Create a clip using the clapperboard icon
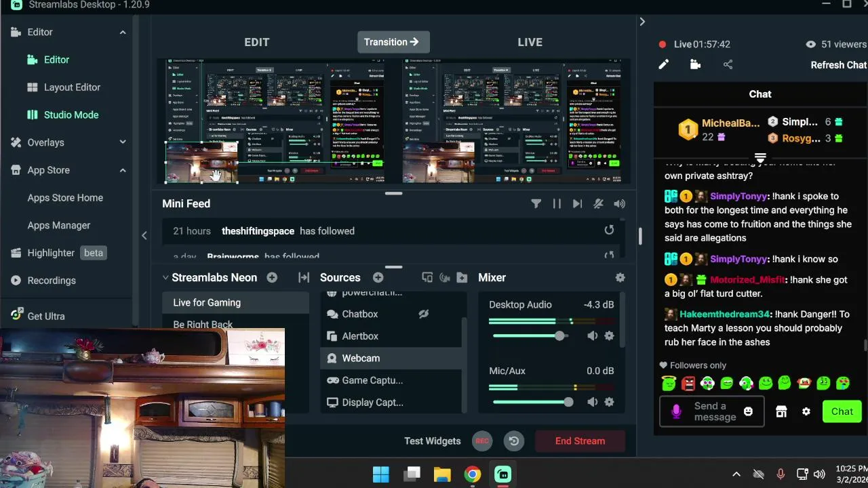Viewport: 868px width, 488px height. pyautogui.click(x=695, y=64)
